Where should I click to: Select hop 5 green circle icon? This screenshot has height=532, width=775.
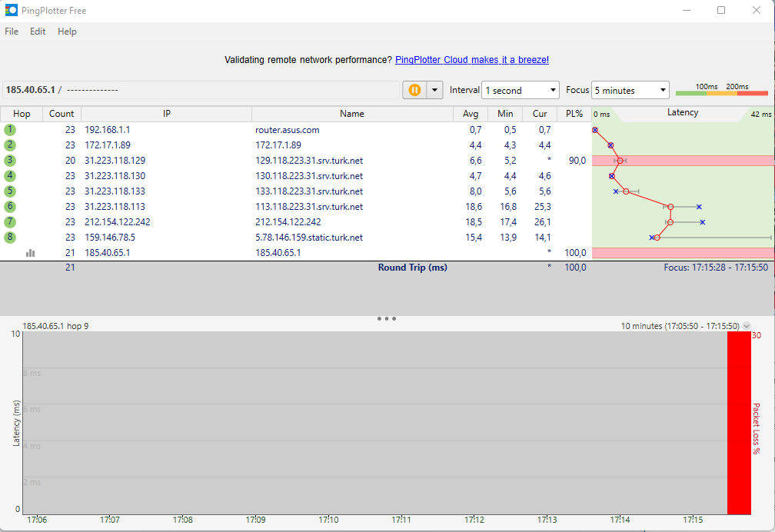(10, 191)
